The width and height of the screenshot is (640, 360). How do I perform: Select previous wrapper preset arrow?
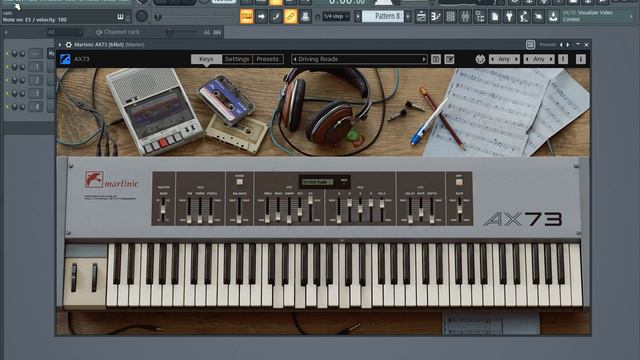coord(561,44)
